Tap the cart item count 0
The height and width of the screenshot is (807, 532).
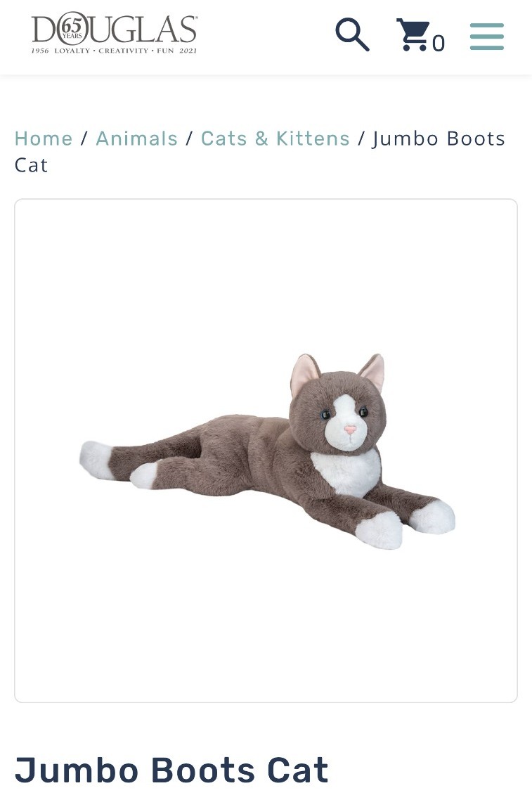[x=439, y=44]
